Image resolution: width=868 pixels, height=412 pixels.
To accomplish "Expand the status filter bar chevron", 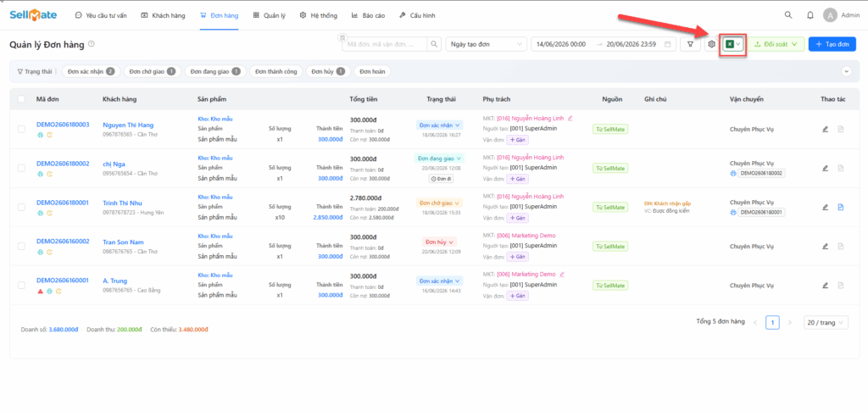I will (x=846, y=71).
